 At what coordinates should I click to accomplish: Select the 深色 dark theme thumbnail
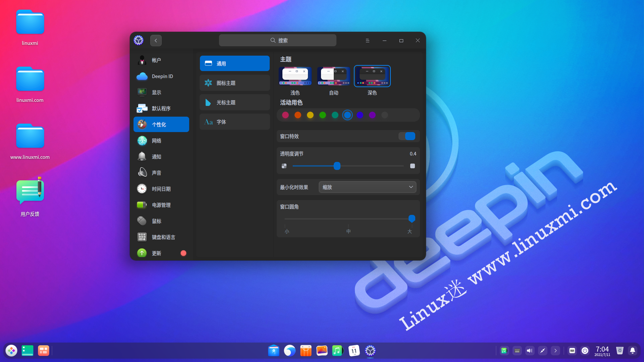[x=372, y=76]
